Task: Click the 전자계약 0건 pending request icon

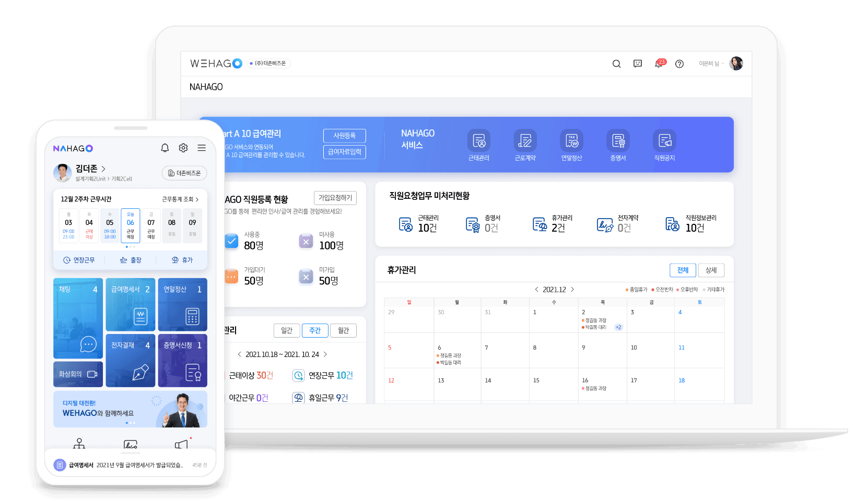Action: 605,225
